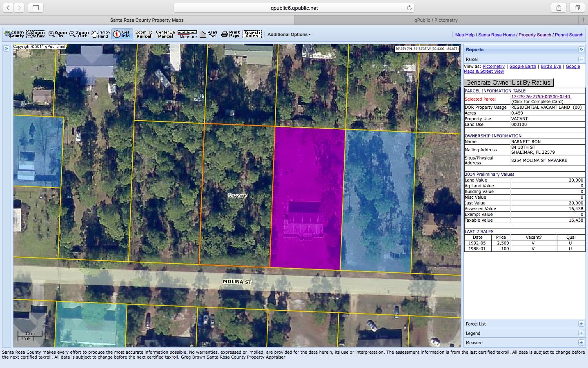Viewport: 588px width, 368px height.
Task: Activate the Pan by Hand tool
Action: [101, 34]
